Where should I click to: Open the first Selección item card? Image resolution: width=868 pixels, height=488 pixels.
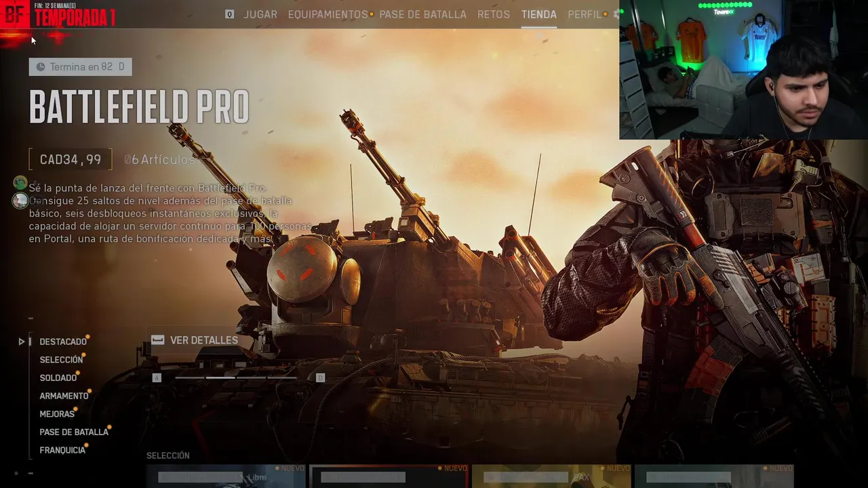pyautogui.click(x=226, y=476)
